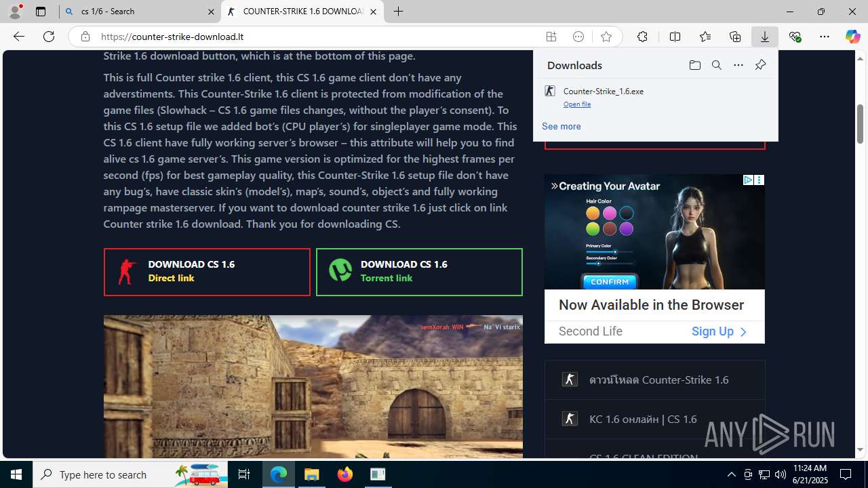This screenshot has height=488, width=868.
Task: Open the notification center icon
Action: point(846,474)
